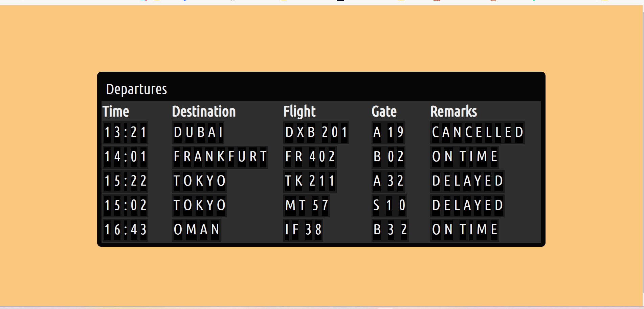Click the ON TIME remark for Oman
The width and height of the screenshot is (644, 309).
pos(465,230)
